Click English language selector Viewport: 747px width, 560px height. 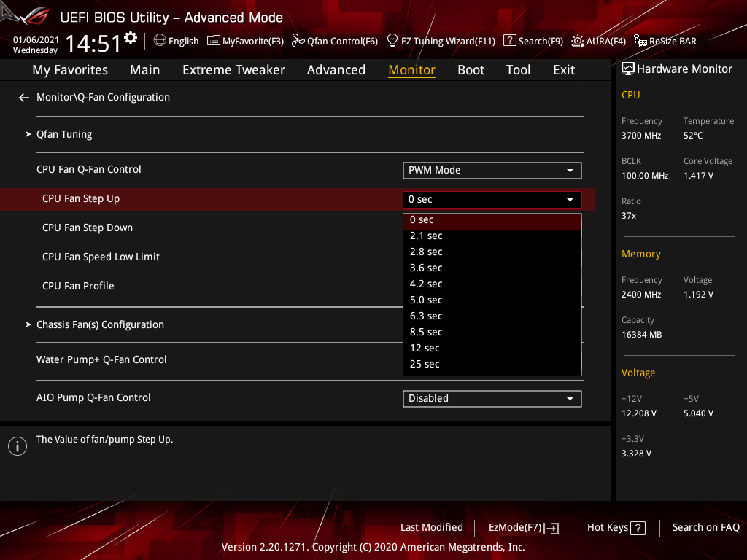176,41
